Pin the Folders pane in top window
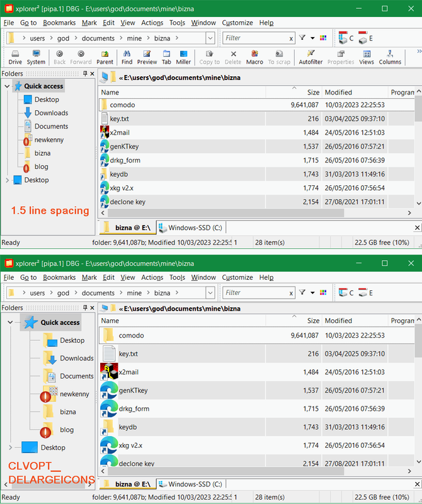 pyautogui.click(x=85, y=74)
